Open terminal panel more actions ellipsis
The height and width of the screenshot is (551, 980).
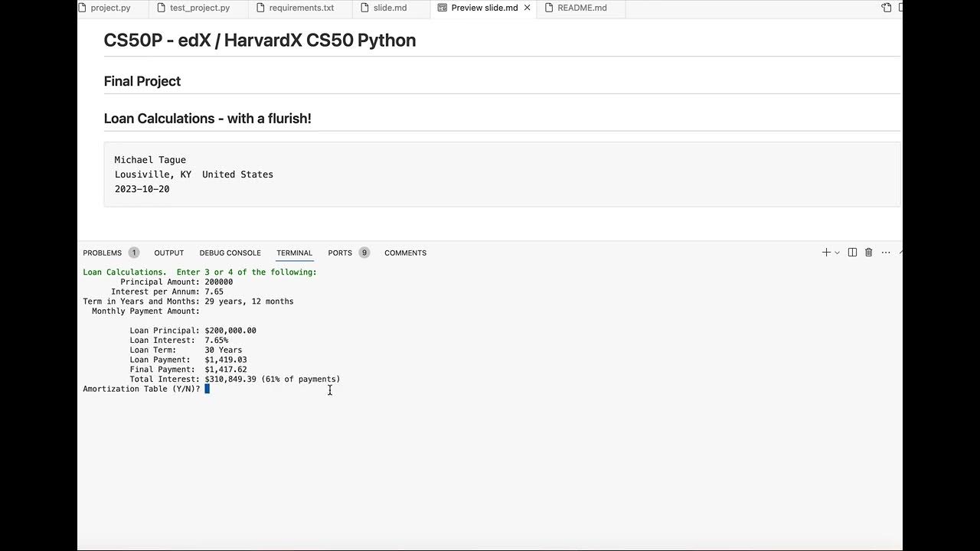click(x=886, y=253)
